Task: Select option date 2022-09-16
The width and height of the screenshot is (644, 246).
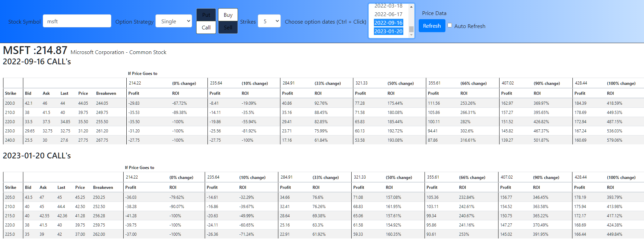Action: pos(388,23)
